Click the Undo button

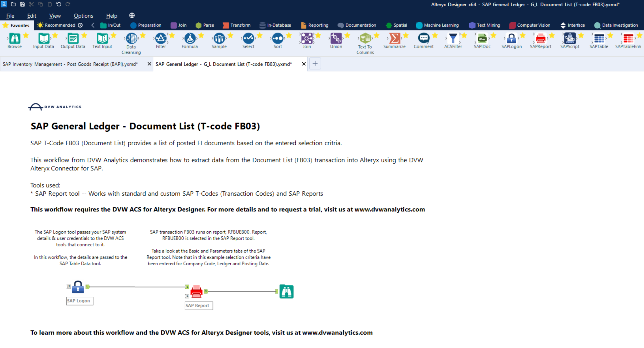tap(58, 4)
